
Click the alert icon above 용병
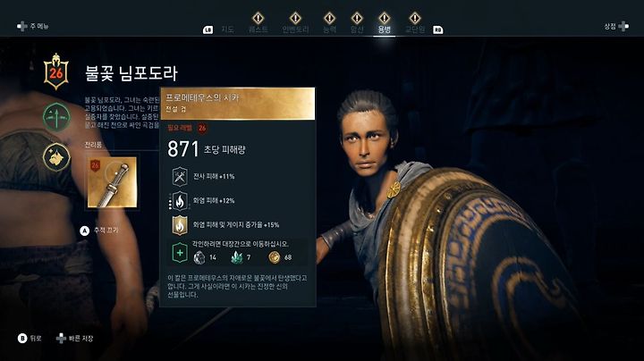(384, 18)
